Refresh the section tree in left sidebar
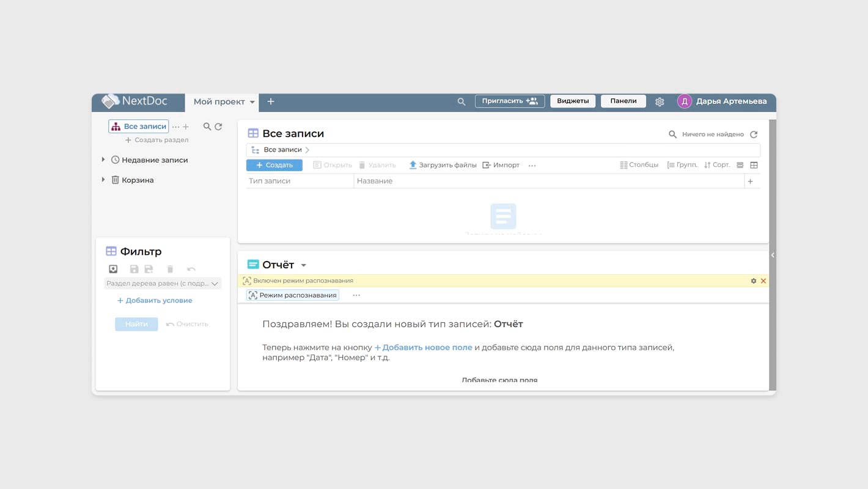The image size is (868, 489). [x=218, y=127]
